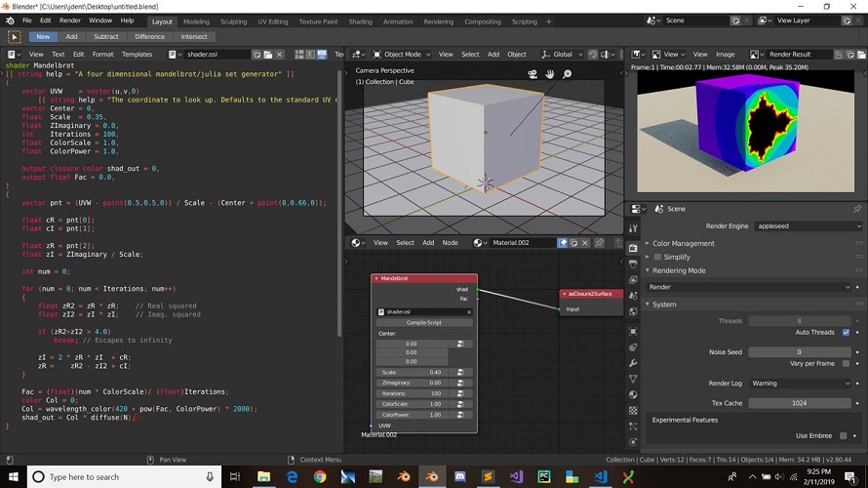Viewport: 868px width, 488px height.
Task: Open the Render menu in top bar
Action: (70, 20)
